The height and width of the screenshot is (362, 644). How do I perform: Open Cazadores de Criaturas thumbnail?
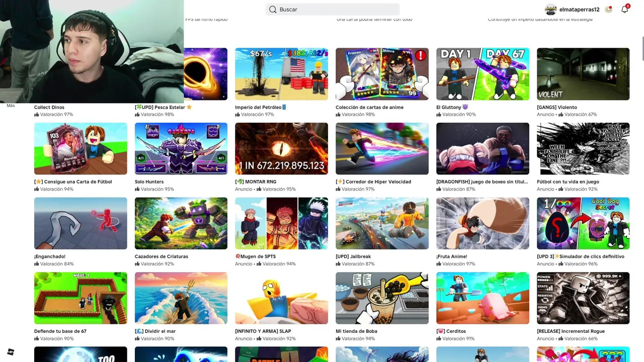click(x=181, y=223)
